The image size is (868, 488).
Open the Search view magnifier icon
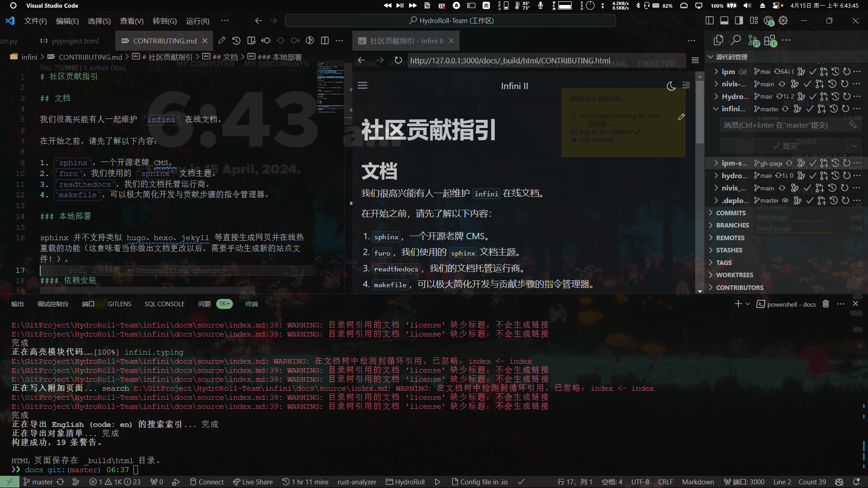[x=736, y=40]
